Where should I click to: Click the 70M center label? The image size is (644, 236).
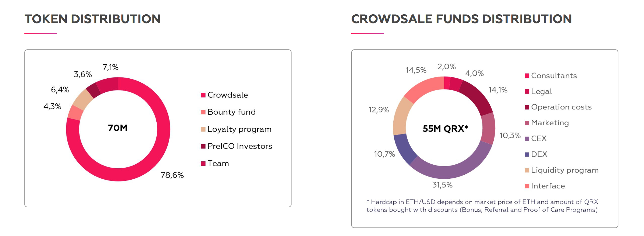118,128
